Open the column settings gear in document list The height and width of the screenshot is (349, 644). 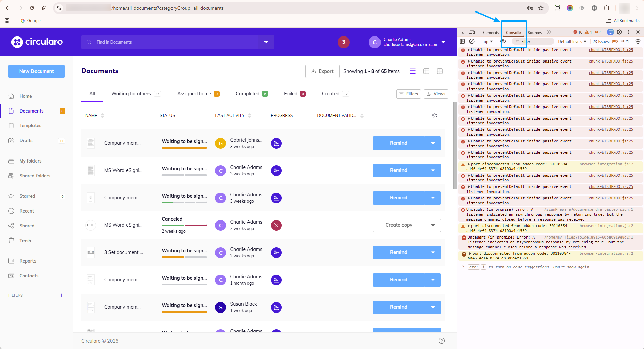434,115
